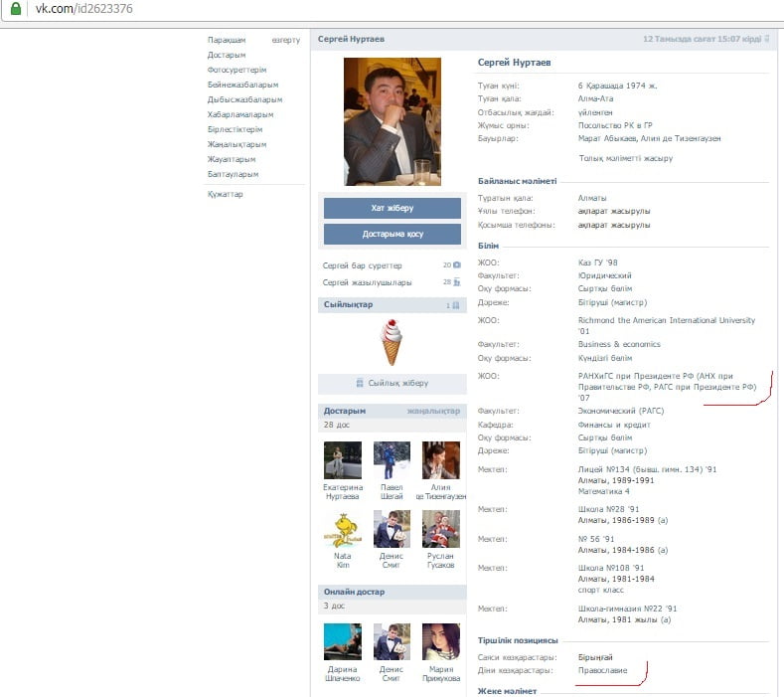Click the ice cream gift image

(x=392, y=342)
